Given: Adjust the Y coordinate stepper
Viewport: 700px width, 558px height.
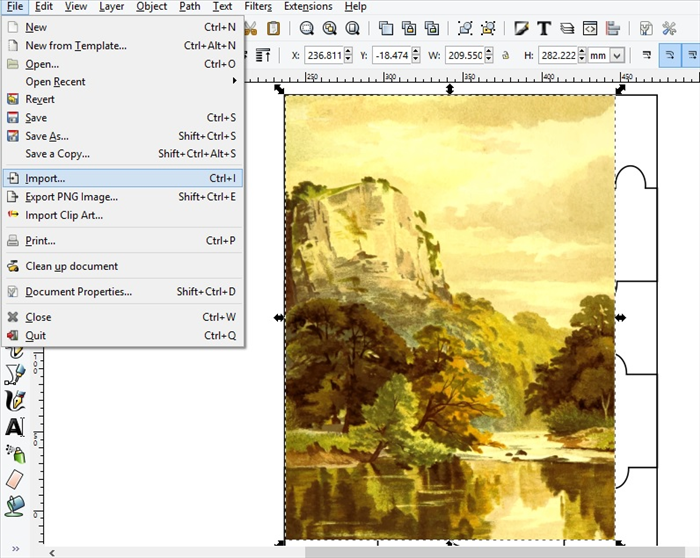Looking at the screenshot, I should 416,55.
